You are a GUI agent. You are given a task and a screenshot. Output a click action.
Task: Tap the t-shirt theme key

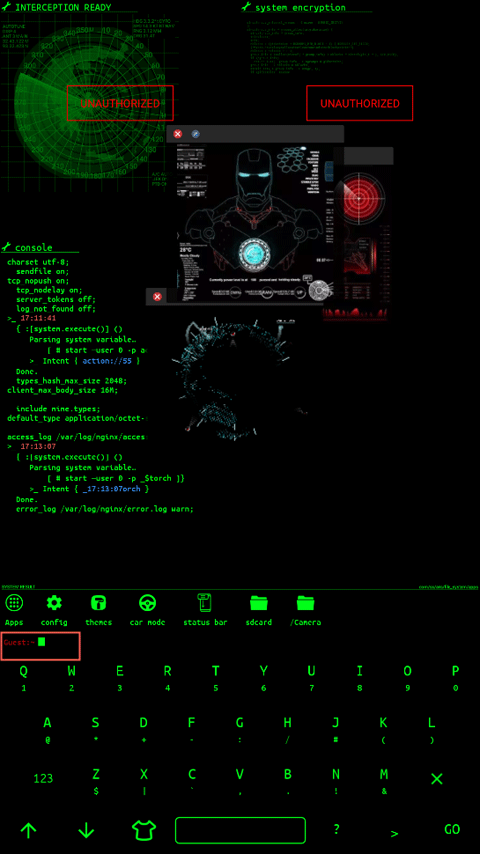coord(144,830)
